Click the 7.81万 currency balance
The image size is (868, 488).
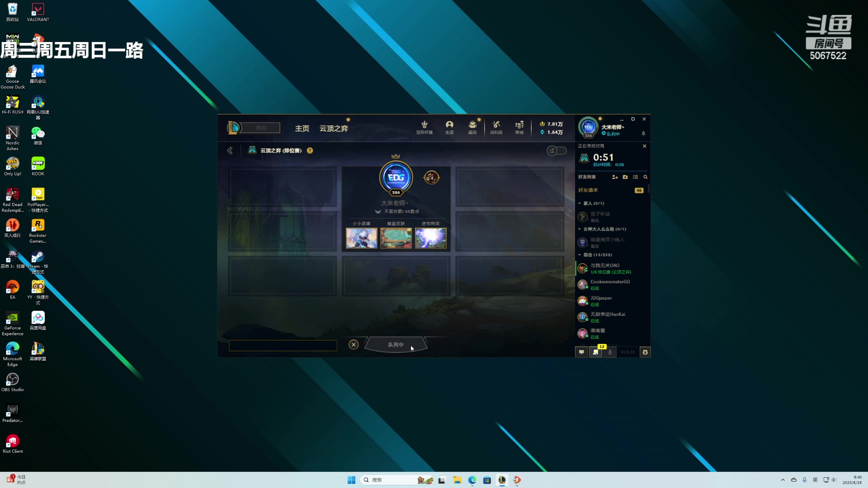551,124
